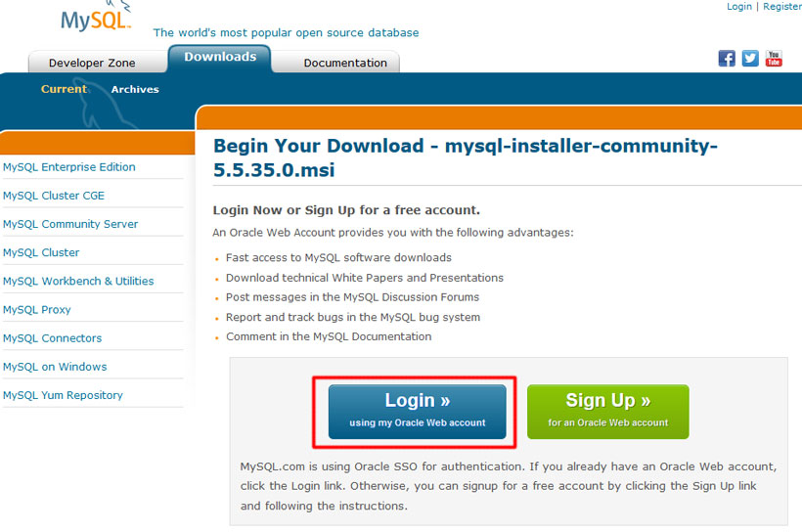The image size is (802, 532).
Task: Open the Documentation tab
Action: (345, 63)
